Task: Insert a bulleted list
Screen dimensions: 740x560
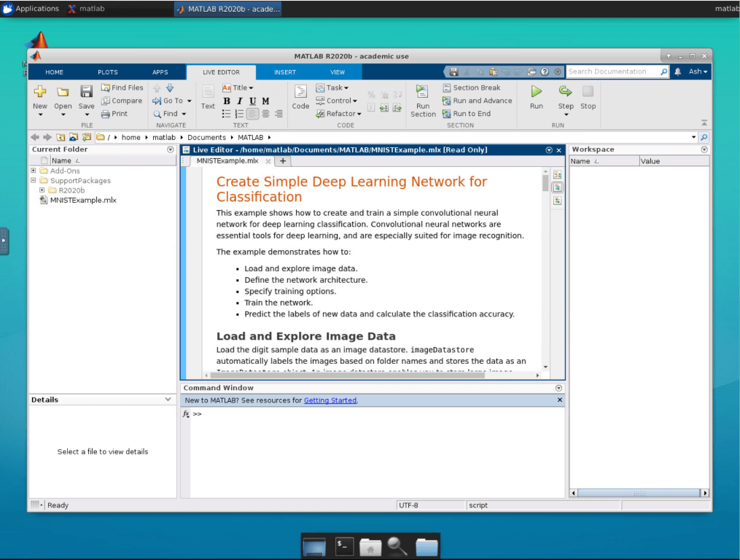Action: tap(227, 114)
